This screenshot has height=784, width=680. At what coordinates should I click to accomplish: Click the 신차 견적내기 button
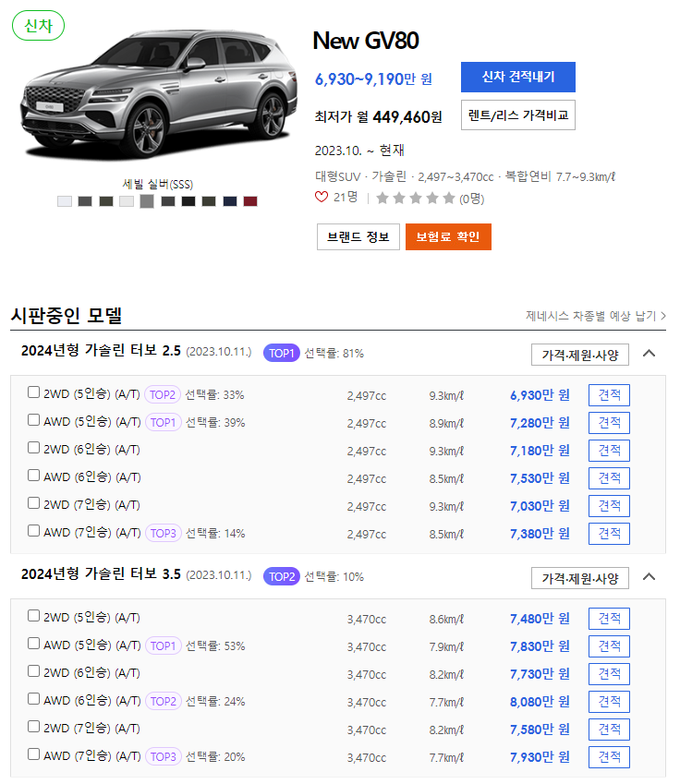[518, 77]
